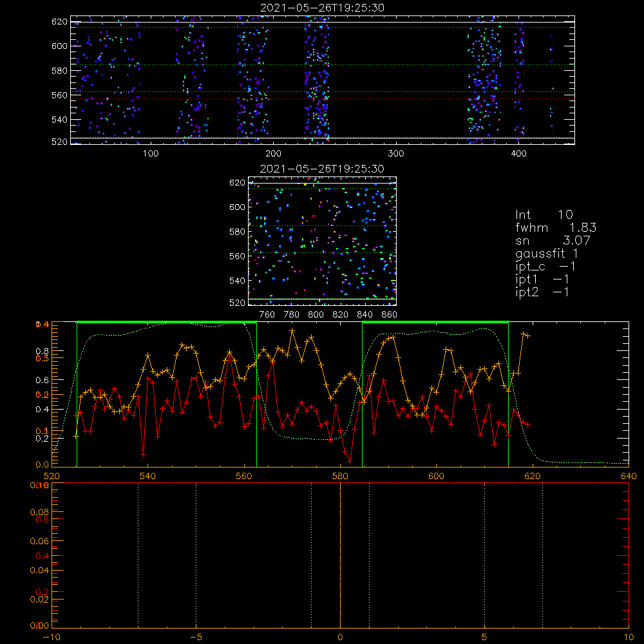644x644 pixels.
Task: Click y-axis label 0.04 on bottom plot
Action: click(39, 571)
